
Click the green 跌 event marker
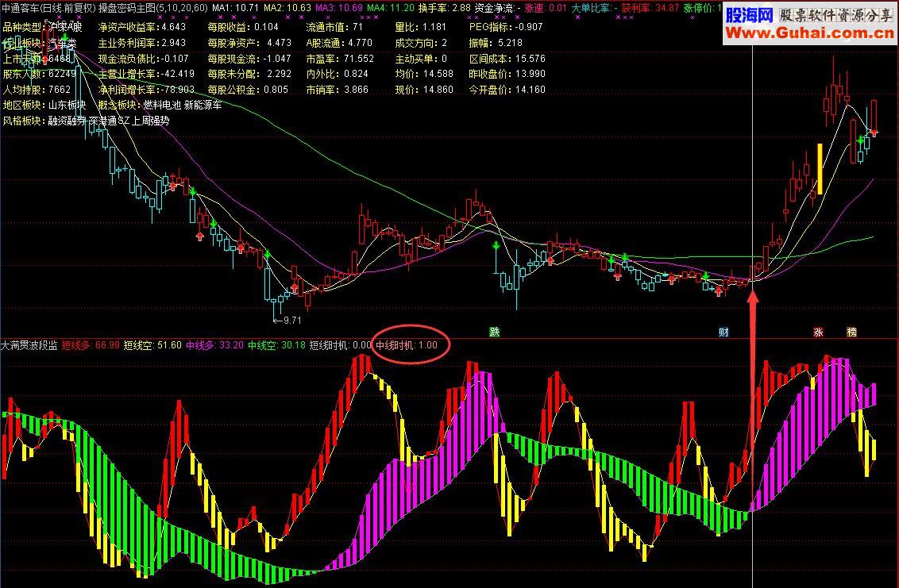click(495, 332)
